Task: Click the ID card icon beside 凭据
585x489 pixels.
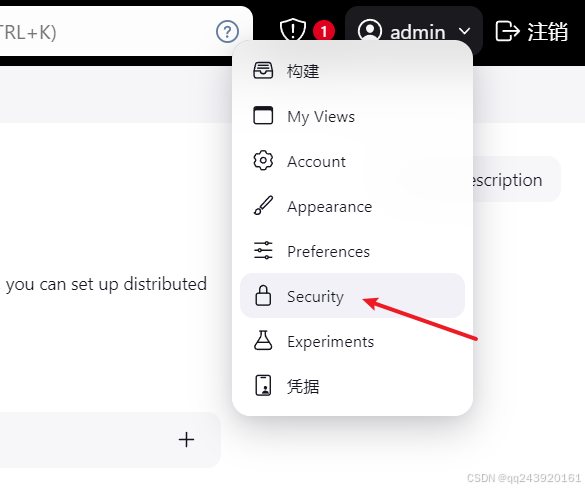Action: coord(263,385)
